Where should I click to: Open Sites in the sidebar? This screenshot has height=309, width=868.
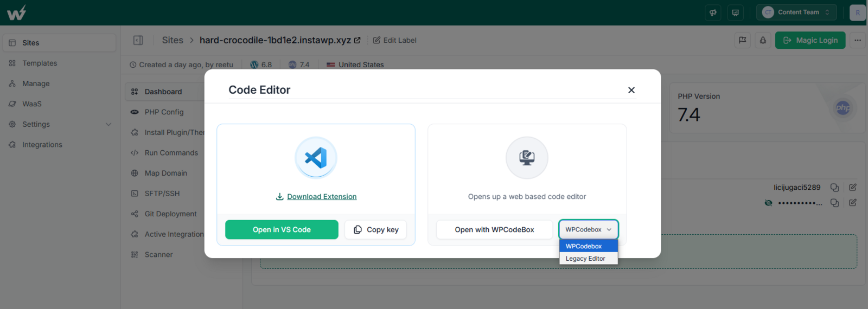pyautogui.click(x=59, y=43)
